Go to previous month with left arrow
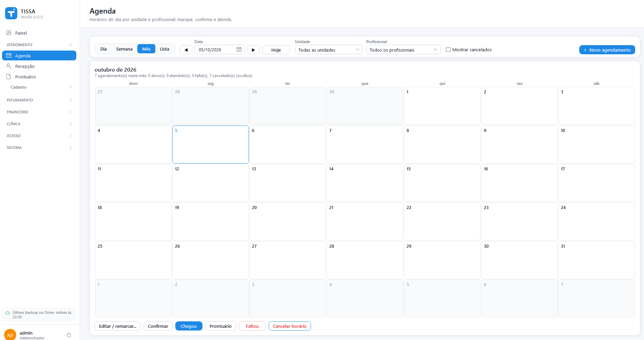 186,50
